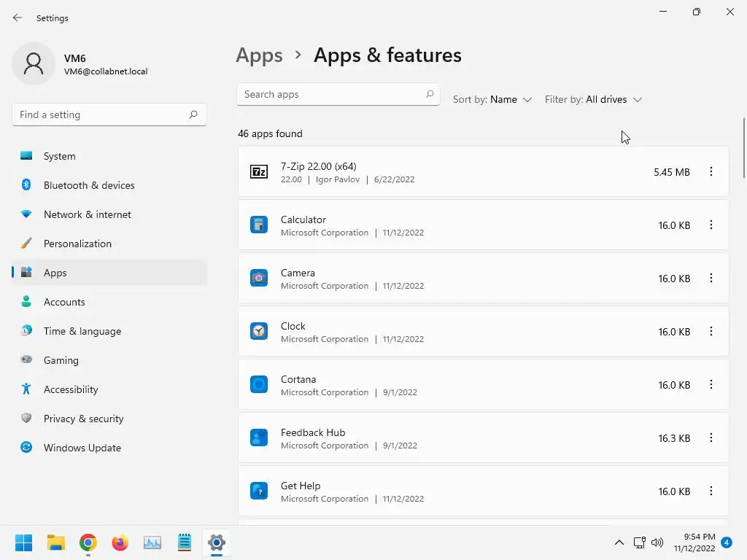Click the Find a setting search box
Screen dimensions: 747x560
(101, 114)
